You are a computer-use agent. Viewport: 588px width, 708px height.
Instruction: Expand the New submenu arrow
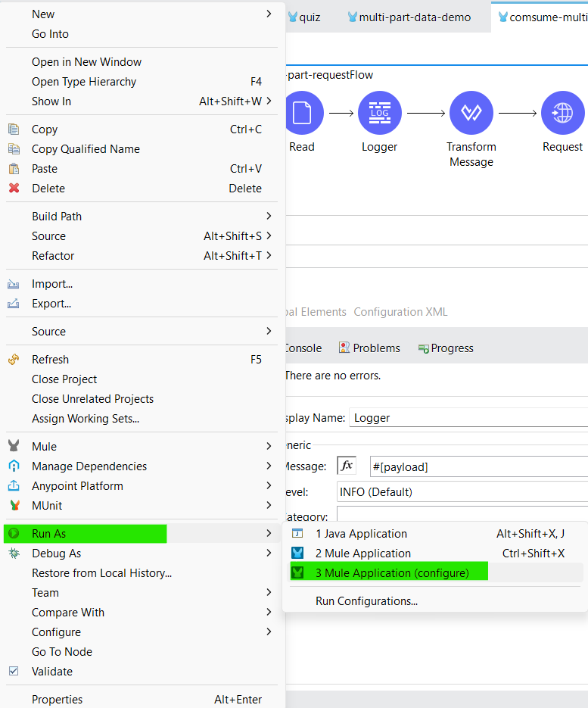coord(269,14)
